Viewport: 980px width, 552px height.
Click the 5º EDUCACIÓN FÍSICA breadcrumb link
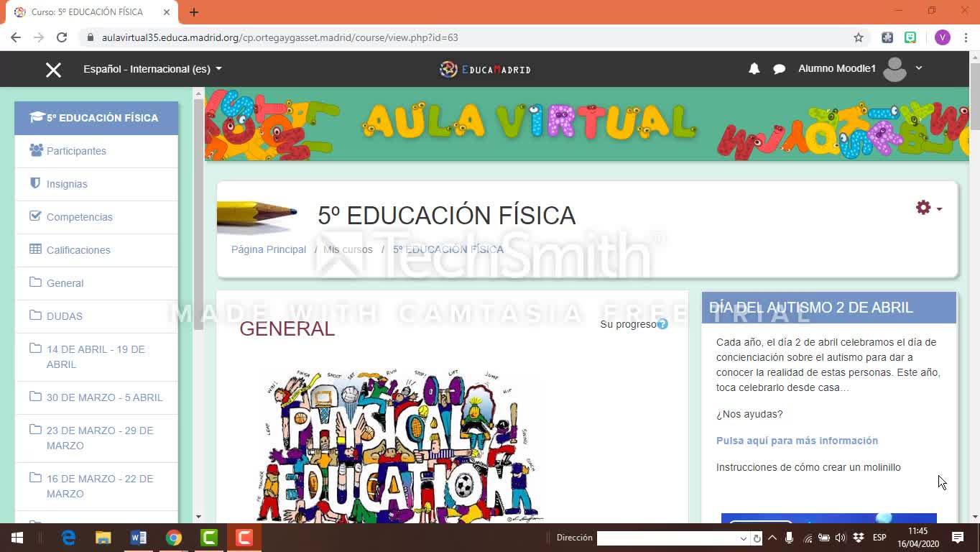click(448, 249)
